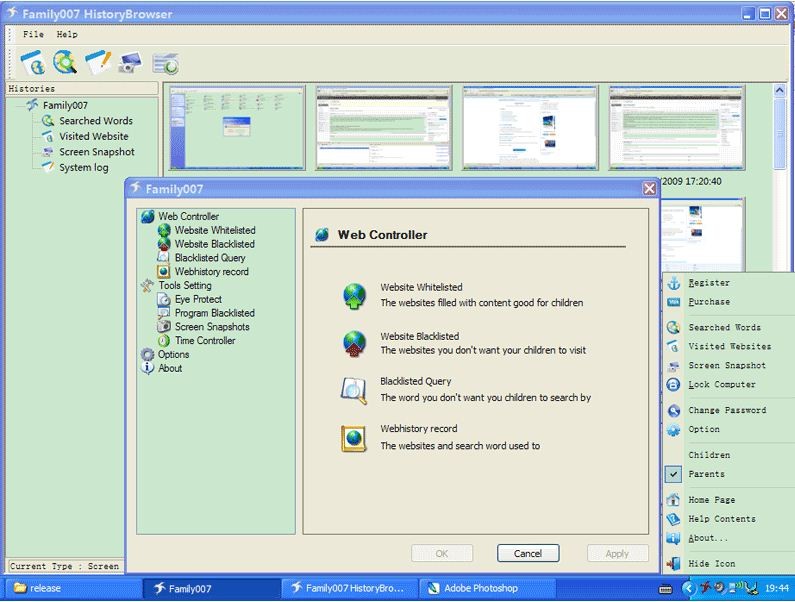Open fourth snapshot thumbnail in top row
Viewport: 795px width, 602px height.
677,127
